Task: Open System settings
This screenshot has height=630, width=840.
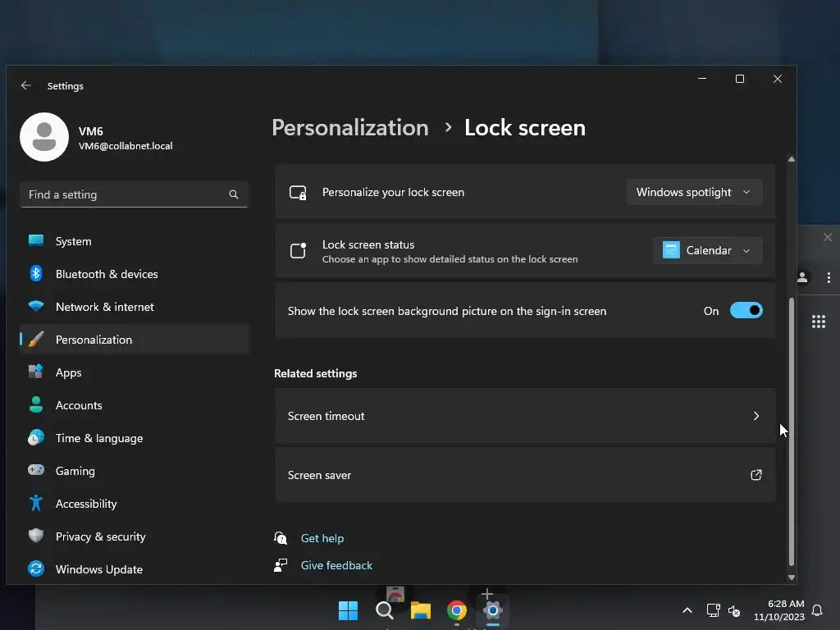Action: (x=135, y=241)
